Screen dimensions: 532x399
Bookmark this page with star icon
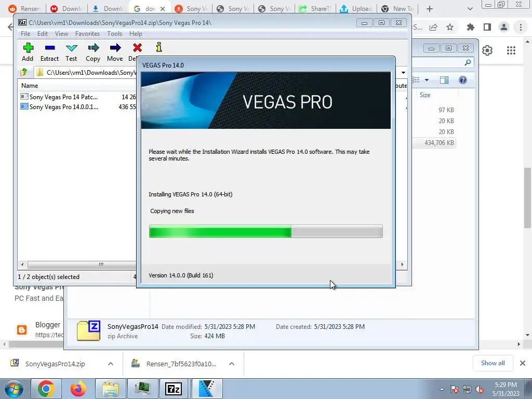[x=450, y=27]
